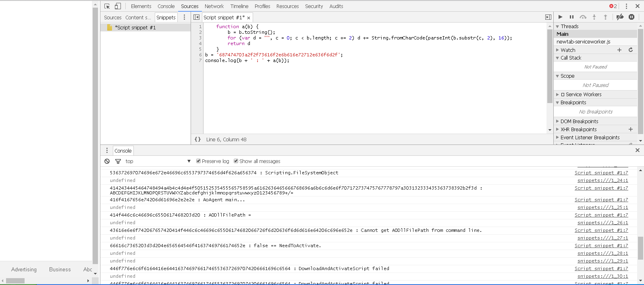The height and width of the screenshot is (285, 644).
Task: Add a new watch expression
Action: coord(619,50)
